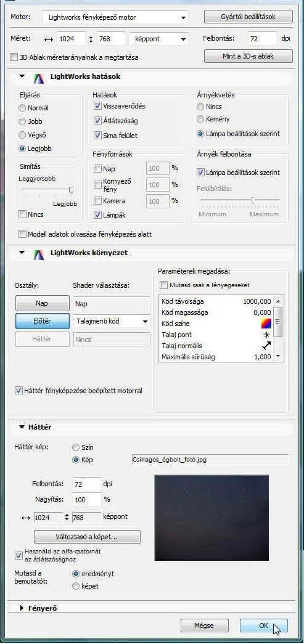
Task: Click the Nagyítás 100 percent field
Action: (87, 500)
